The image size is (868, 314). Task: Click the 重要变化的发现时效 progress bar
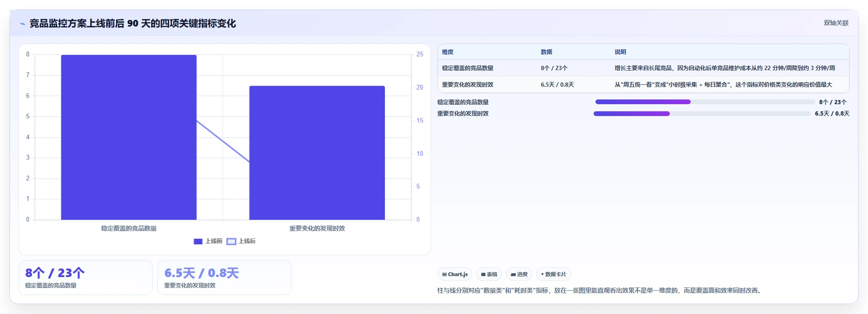(x=702, y=114)
